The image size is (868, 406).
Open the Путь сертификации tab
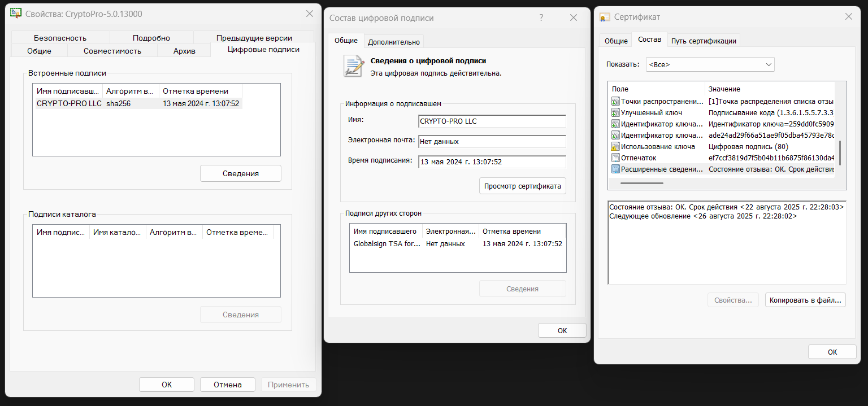coord(704,41)
